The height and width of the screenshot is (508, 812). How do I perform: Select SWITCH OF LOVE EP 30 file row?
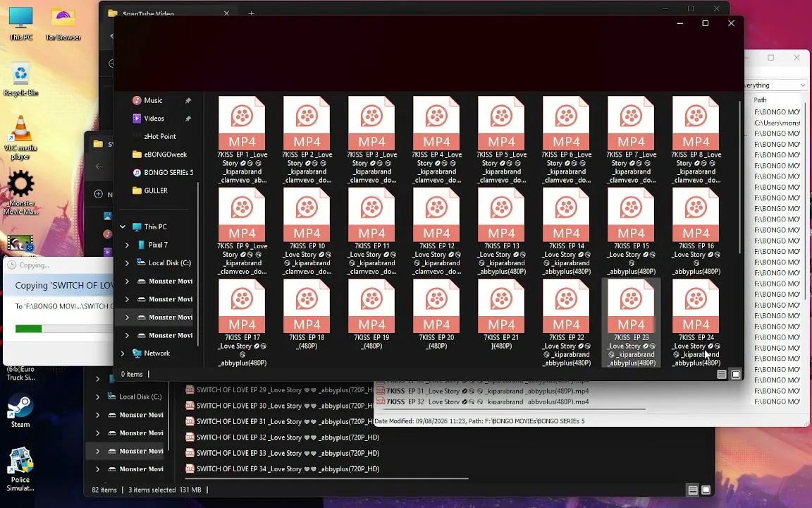pos(280,406)
